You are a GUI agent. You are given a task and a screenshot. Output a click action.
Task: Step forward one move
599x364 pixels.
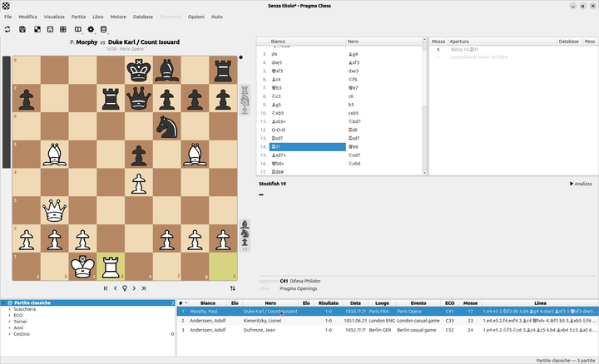click(x=134, y=288)
